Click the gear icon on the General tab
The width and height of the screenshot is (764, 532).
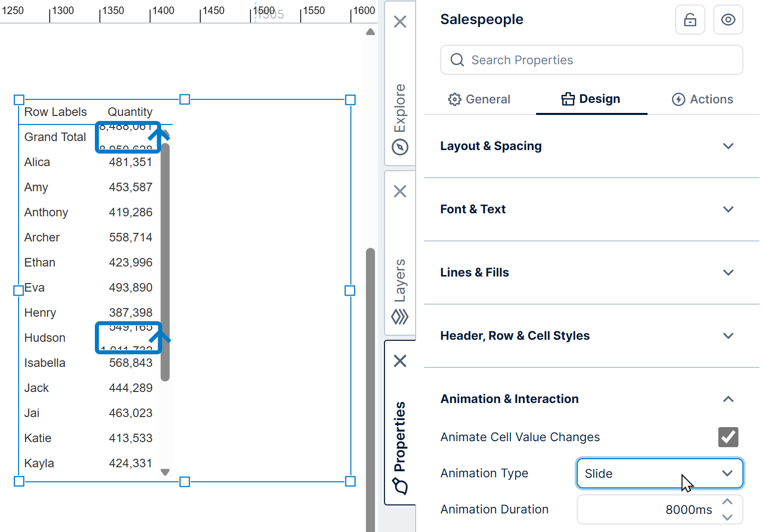click(455, 99)
